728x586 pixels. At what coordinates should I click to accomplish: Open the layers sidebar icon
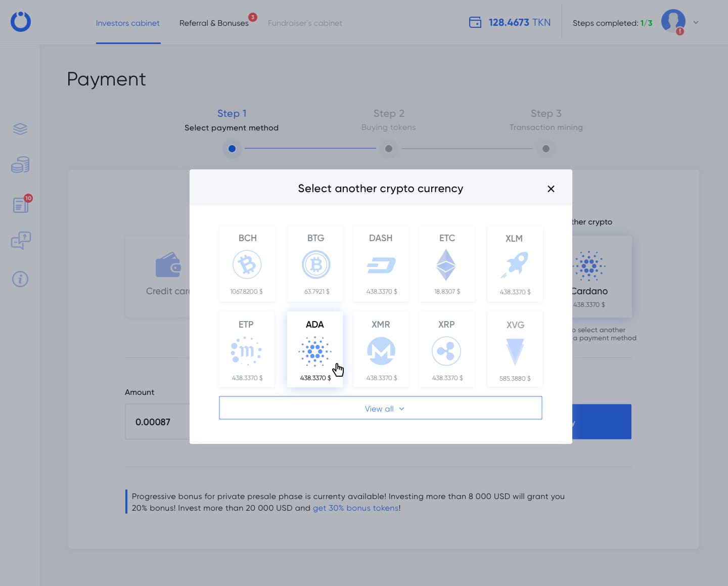point(20,129)
